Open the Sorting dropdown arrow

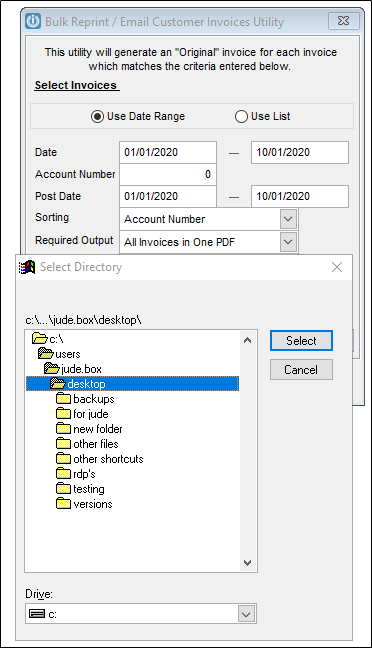[288, 219]
